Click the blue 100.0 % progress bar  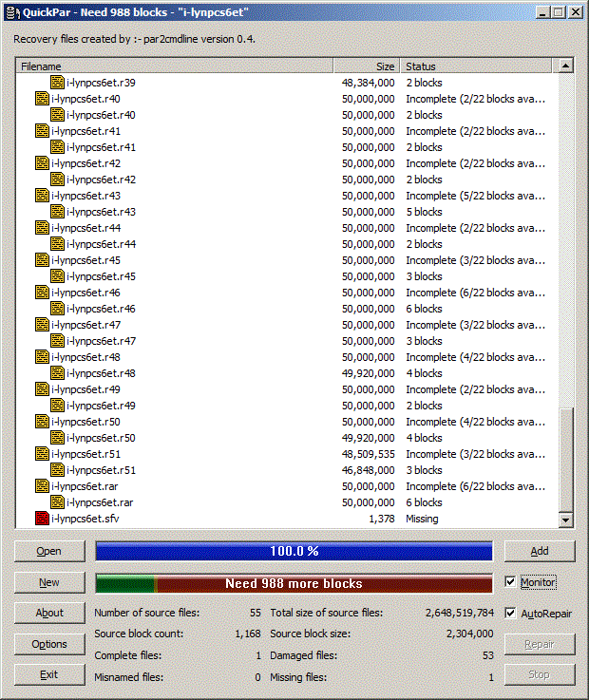click(x=294, y=551)
